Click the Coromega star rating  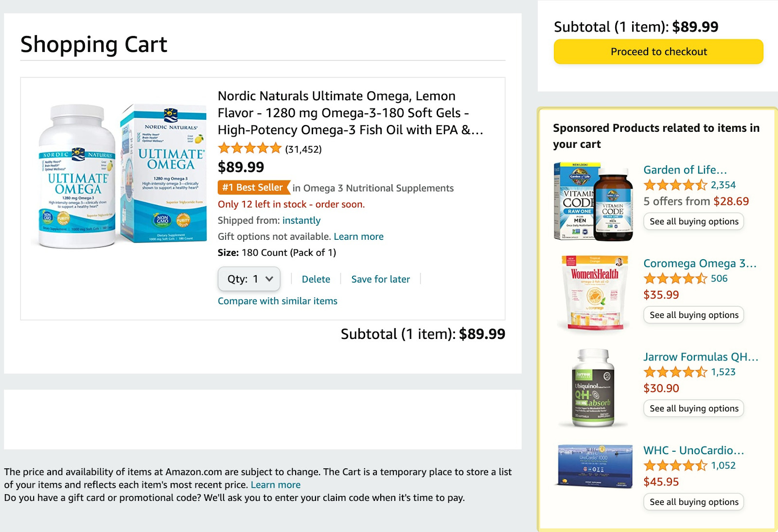tap(676, 279)
